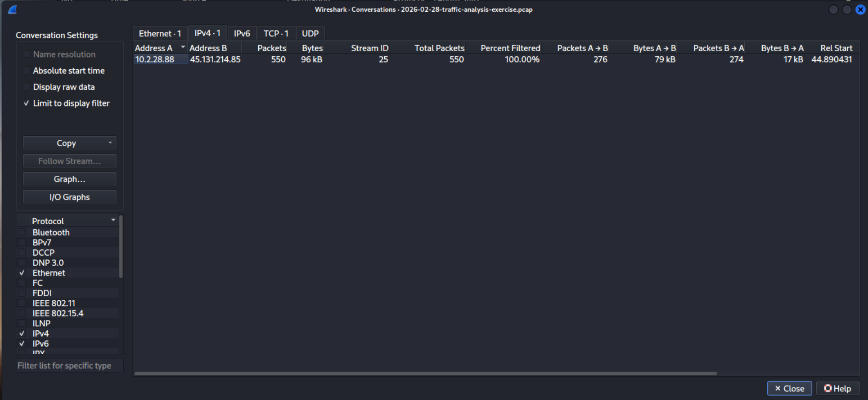Viewport: 868px width, 400px height.
Task: Click the 79 kB Bytes A→B value
Action: (665, 59)
